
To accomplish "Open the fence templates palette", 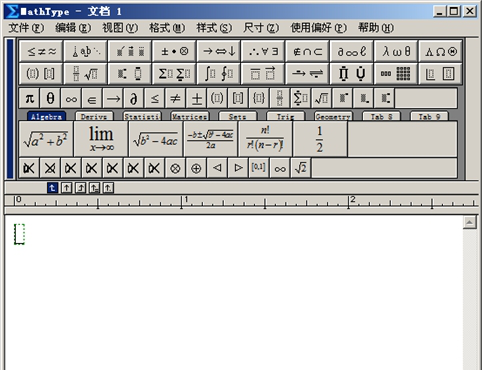I will pyautogui.click(x=41, y=73).
